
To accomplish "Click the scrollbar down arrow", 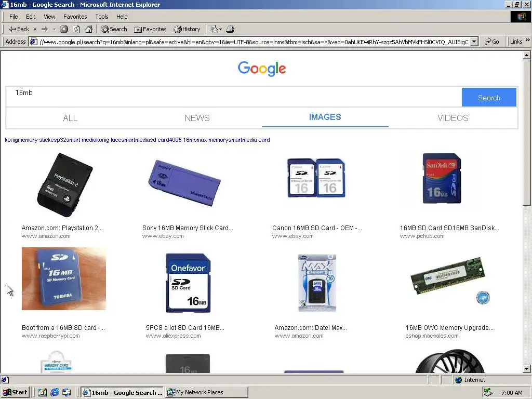I will click(527, 369).
